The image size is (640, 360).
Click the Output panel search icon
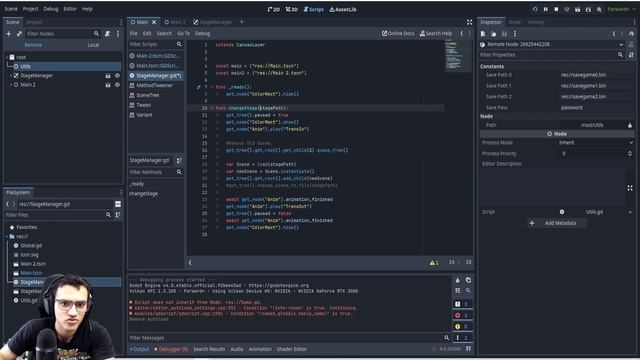(x=468, y=291)
